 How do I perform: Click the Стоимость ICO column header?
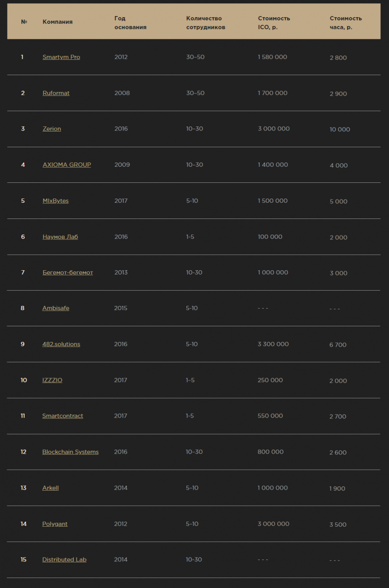[x=274, y=23]
